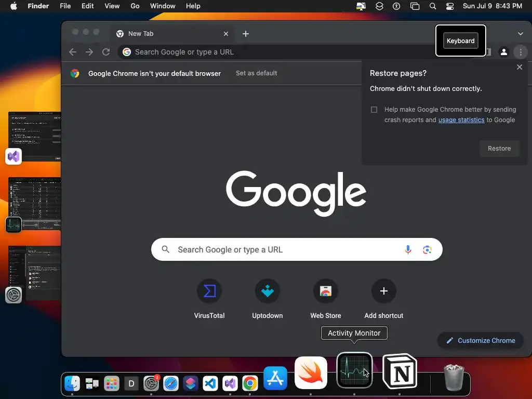Open the Window menu
Image resolution: width=532 pixels, height=399 pixels.
point(163,6)
